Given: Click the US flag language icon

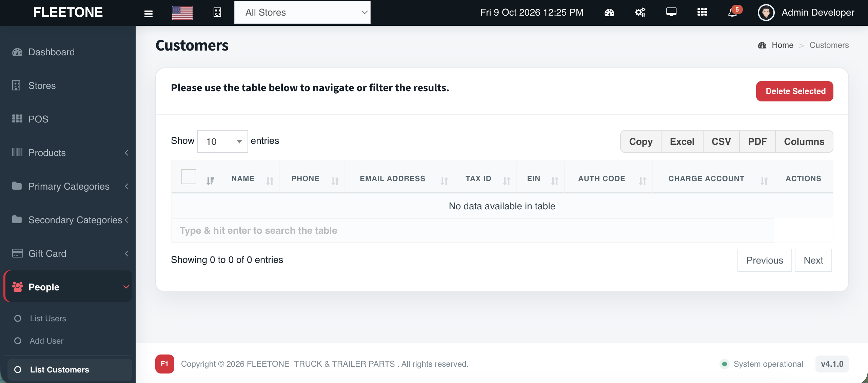Looking at the screenshot, I should tap(182, 13).
